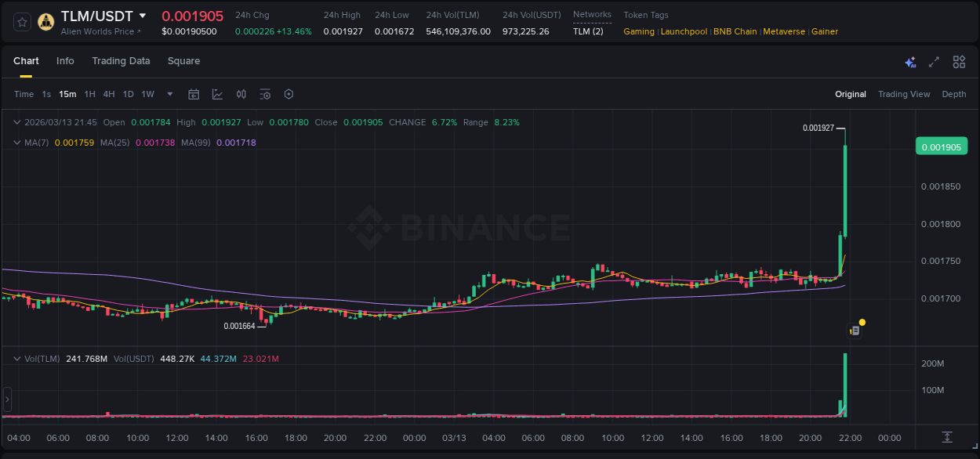Open the extra timeframe interval dropdown
Image resolution: width=980 pixels, height=459 pixels.
click(x=169, y=93)
